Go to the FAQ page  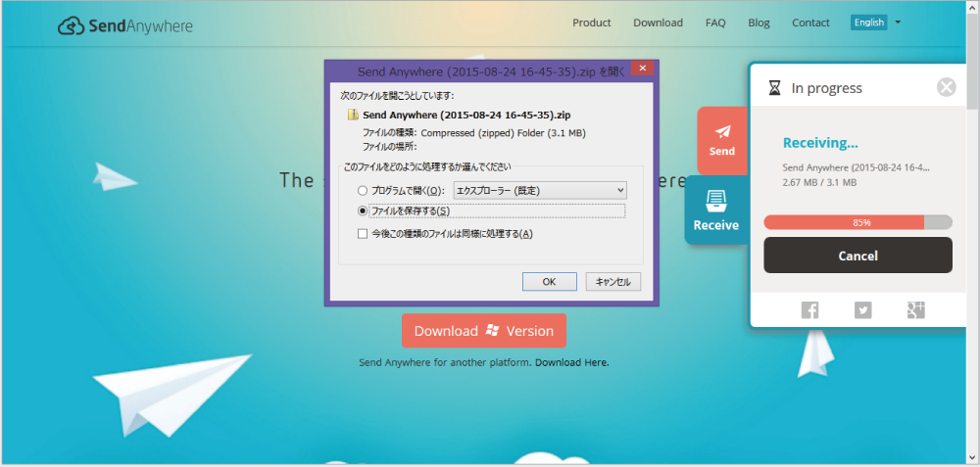(x=715, y=23)
